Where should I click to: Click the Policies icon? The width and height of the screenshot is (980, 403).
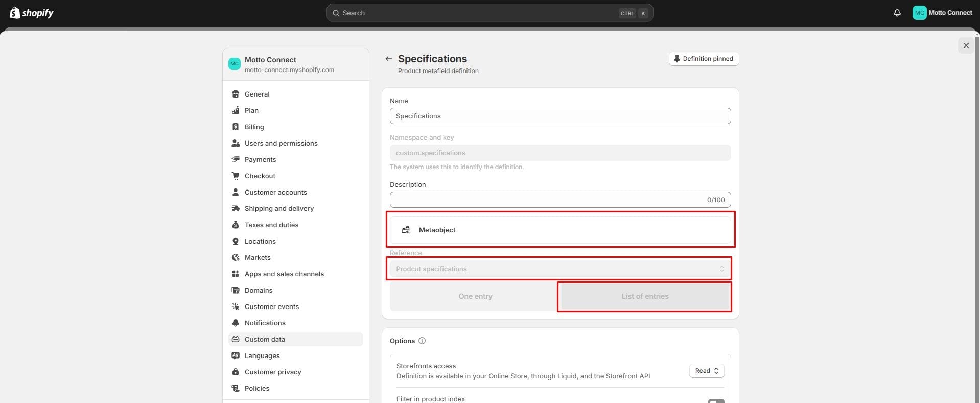click(x=236, y=388)
